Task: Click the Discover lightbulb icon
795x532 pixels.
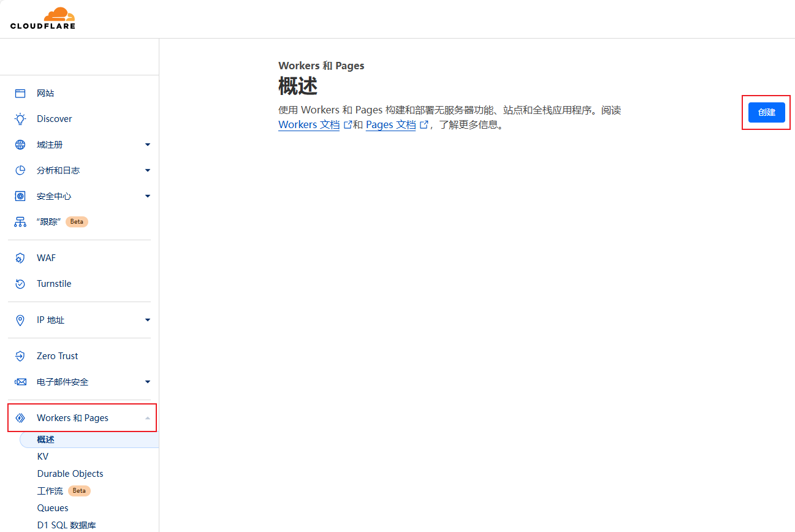Action: point(20,119)
